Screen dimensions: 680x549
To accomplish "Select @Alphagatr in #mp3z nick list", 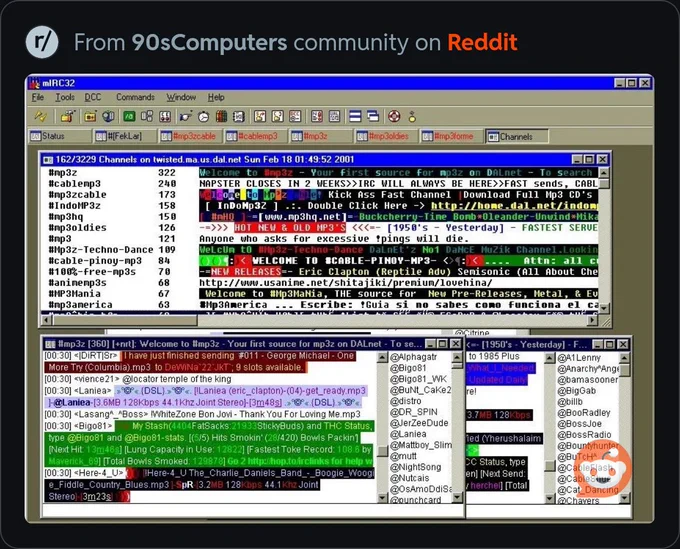I will pyautogui.click(x=413, y=357).
